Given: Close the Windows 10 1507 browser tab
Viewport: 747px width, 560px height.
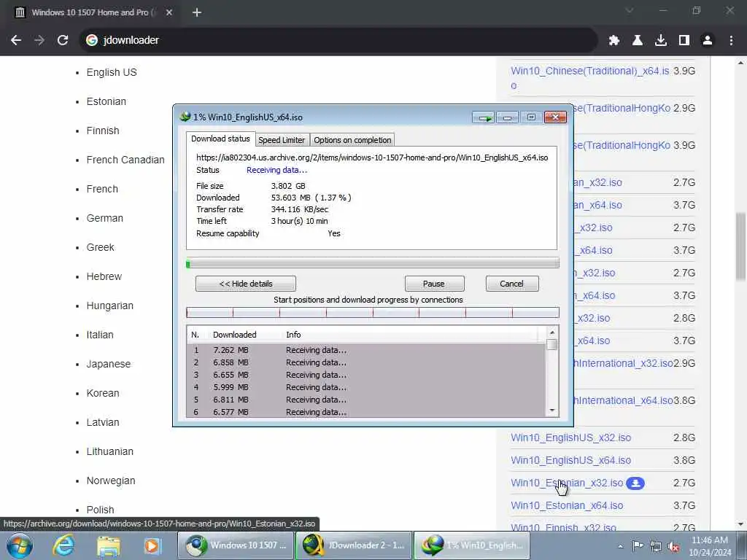Looking at the screenshot, I should (x=169, y=13).
